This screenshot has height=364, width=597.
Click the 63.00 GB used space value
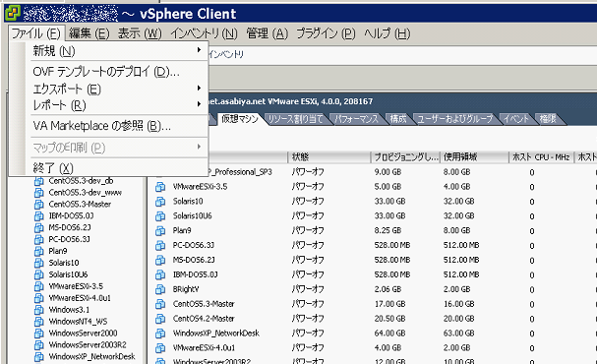pyautogui.click(x=458, y=334)
